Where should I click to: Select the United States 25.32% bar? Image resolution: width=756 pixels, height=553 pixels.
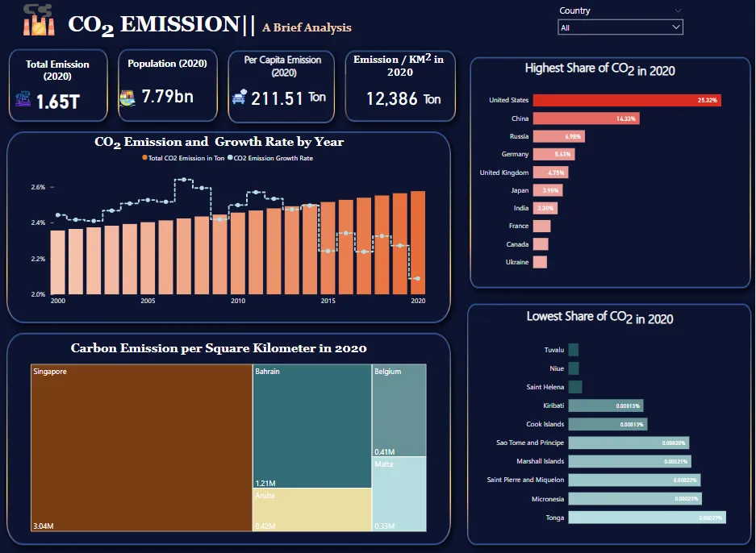[x=627, y=100]
